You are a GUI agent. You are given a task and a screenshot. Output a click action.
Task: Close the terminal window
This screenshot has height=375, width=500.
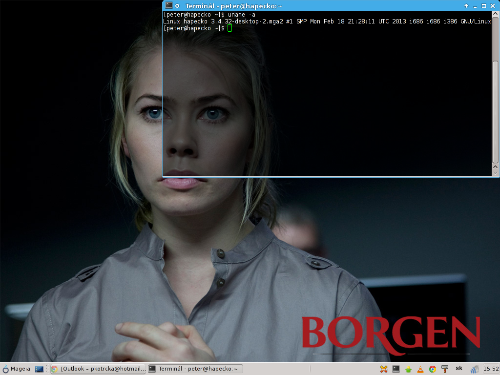pyautogui.click(x=493, y=6)
